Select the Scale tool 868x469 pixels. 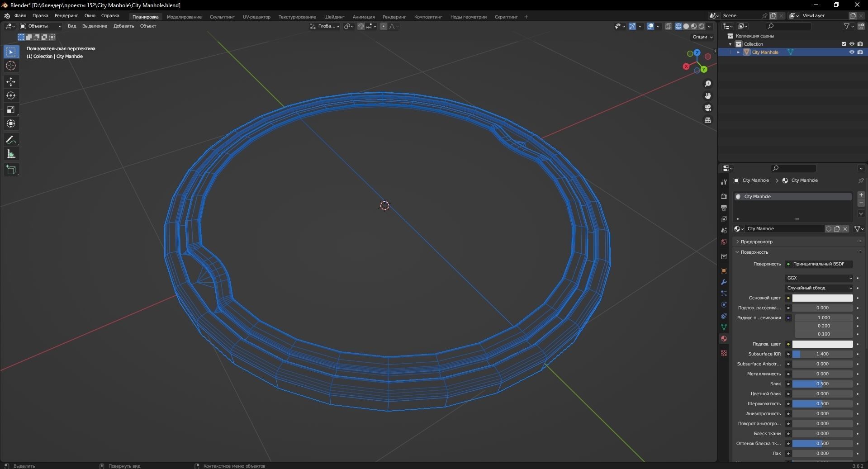(11, 109)
